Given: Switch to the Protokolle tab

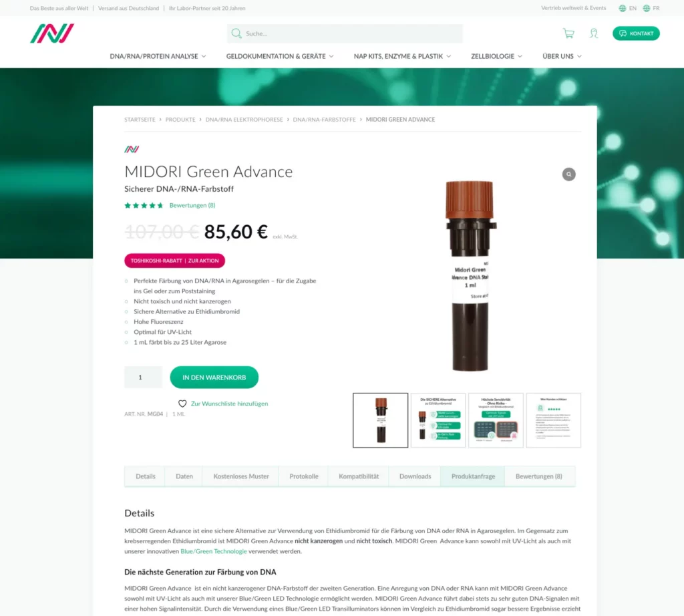Looking at the screenshot, I should pos(304,476).
